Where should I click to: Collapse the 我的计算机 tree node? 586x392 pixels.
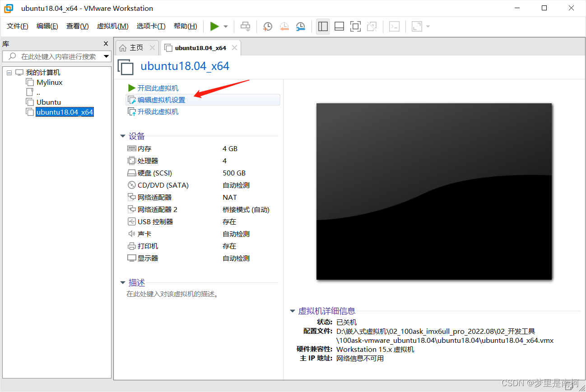(9, 73)
